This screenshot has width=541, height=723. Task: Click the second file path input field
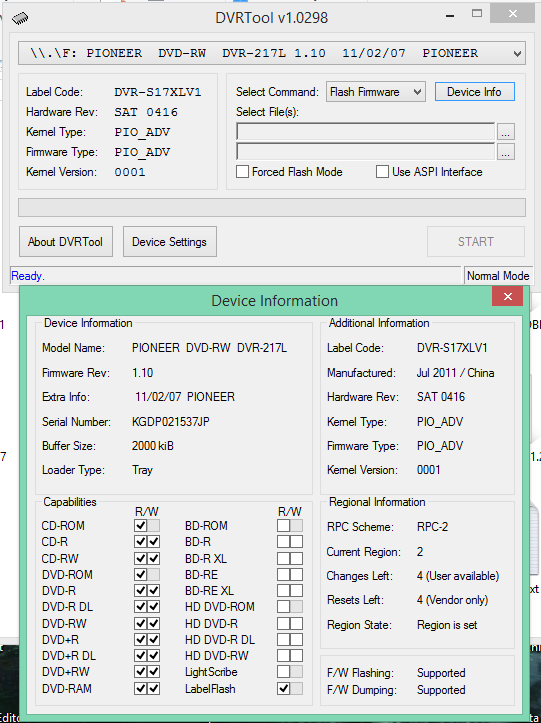(x=365, y=151)
